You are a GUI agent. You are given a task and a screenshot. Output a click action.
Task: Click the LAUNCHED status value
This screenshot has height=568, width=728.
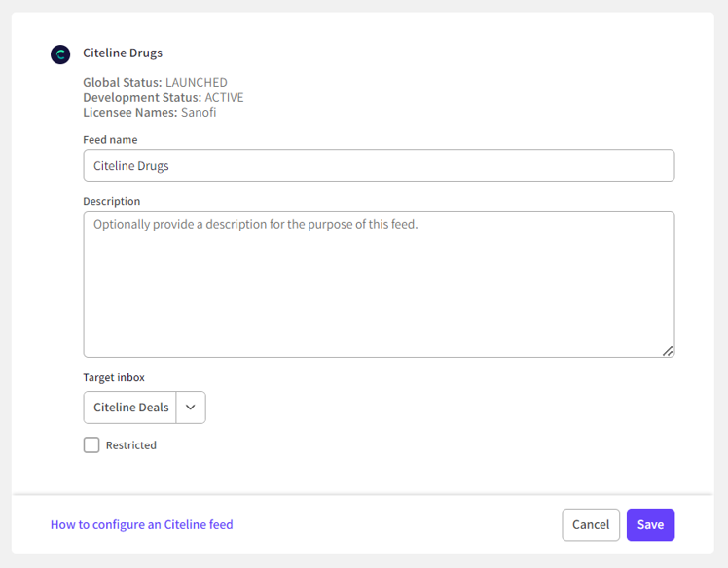(x=197, y=83)
